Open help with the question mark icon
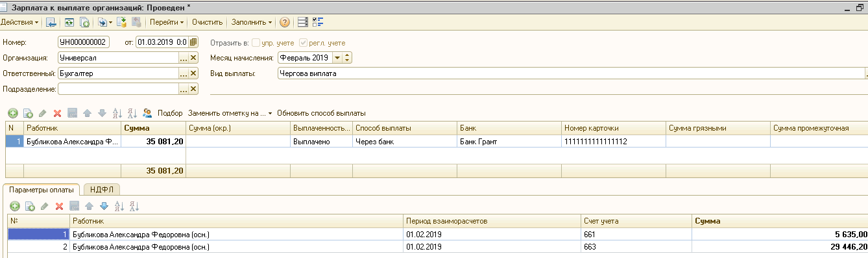The height and width of the screenshot is (258, 868). pyautogui.click(x=284, y=22)
